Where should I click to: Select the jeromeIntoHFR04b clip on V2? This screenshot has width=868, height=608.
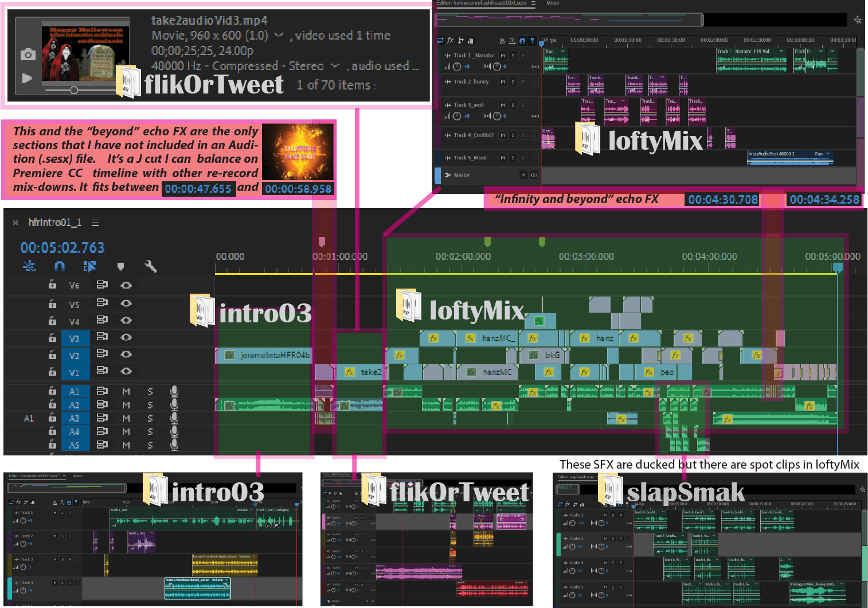[264, 355]
